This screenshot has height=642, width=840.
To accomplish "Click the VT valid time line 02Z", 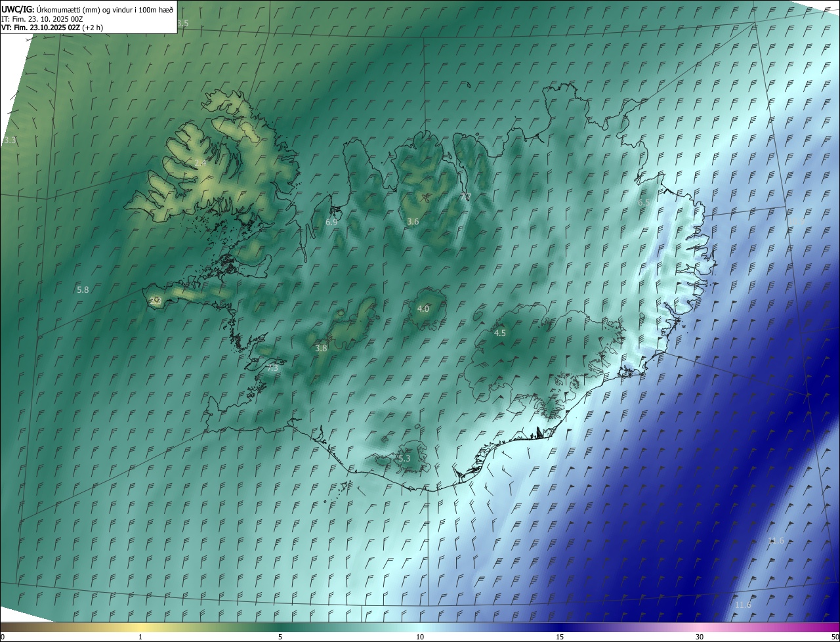I will [52, 28].
